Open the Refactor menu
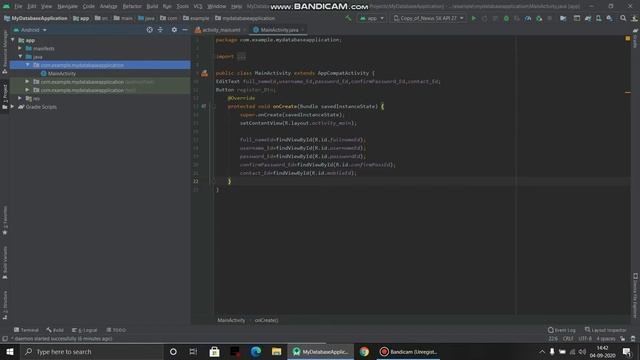 pos(132,6)
